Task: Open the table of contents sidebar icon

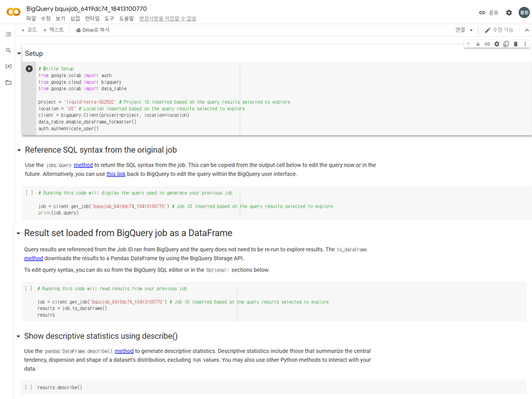Action: click(x=9, y=34)
